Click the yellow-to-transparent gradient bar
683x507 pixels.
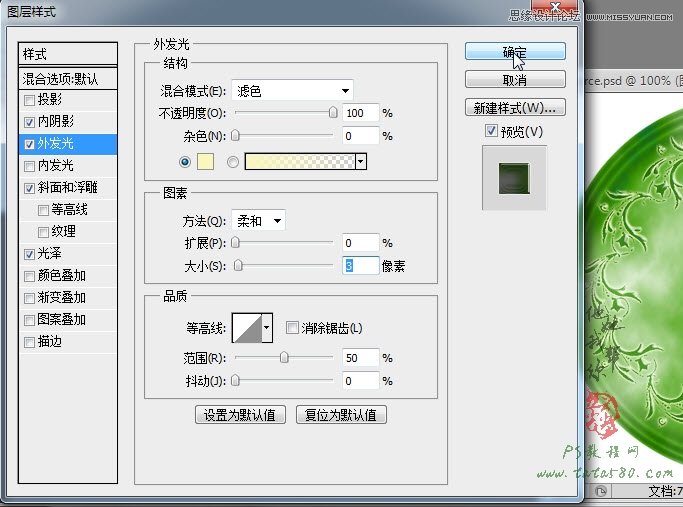301,162
